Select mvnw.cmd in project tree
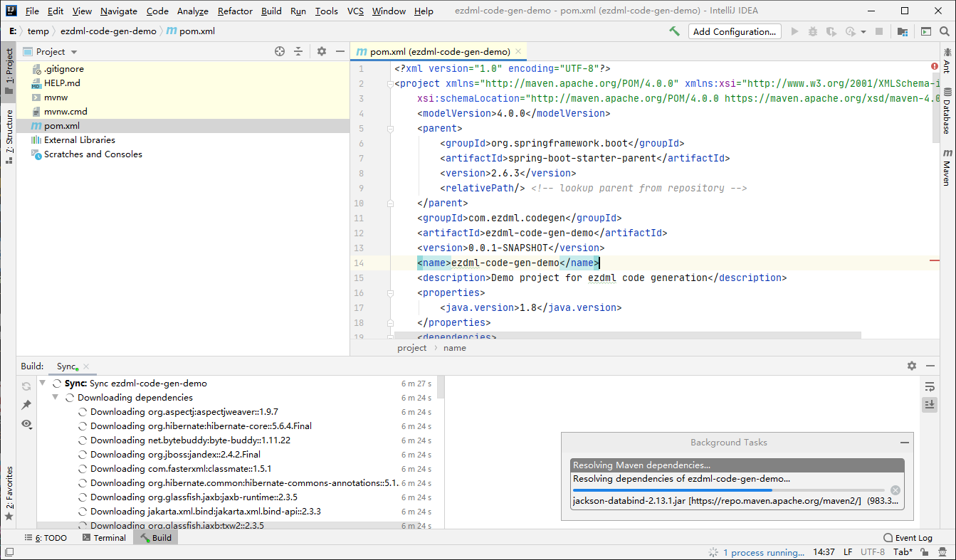The image size is (956, 560). pyautogui.click(x=65, y=112)
